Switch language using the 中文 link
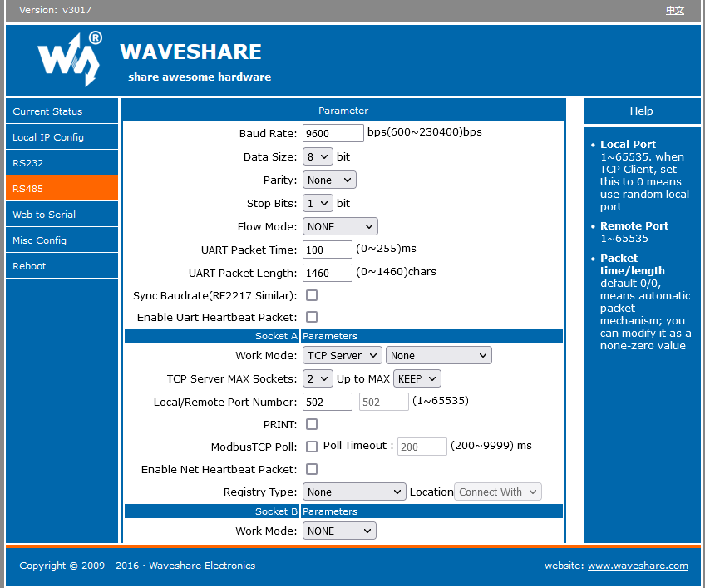Image resolution: width=705 pixels, height=588 pixels. pyautogui.click(x=674, y=10)
